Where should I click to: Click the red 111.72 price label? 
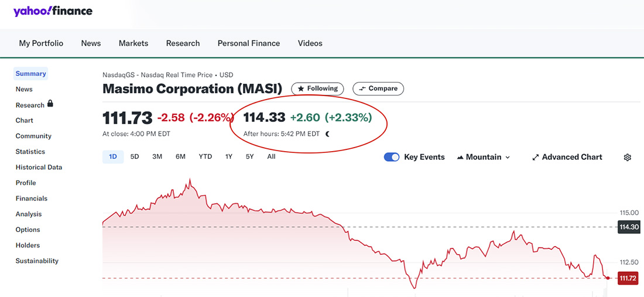click(628, 278)
